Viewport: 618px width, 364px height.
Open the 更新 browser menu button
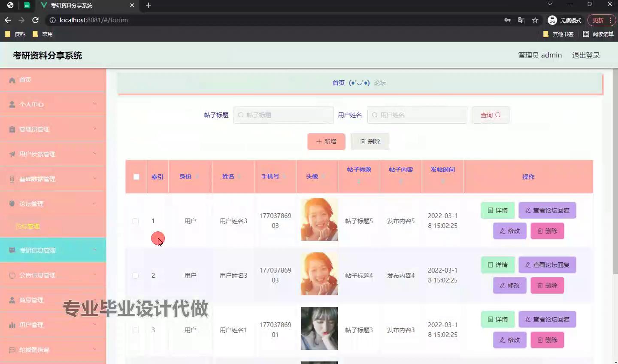click(602, 20)
